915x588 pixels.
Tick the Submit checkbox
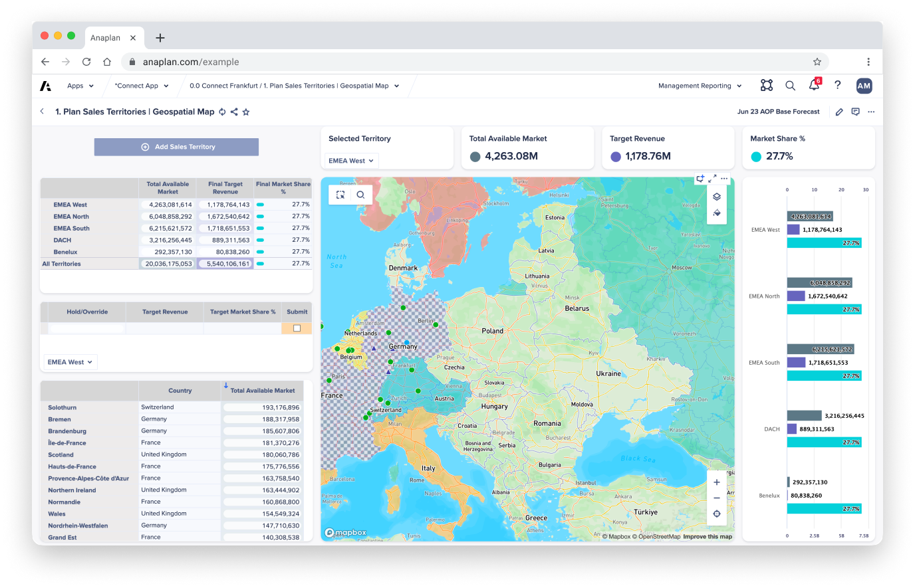click(297, 328)
